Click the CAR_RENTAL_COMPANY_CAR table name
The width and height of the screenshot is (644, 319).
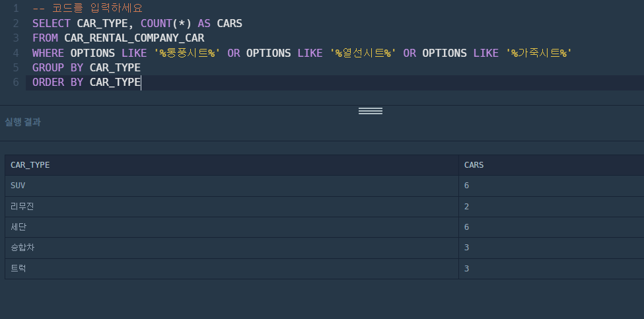tap(134, 38)
